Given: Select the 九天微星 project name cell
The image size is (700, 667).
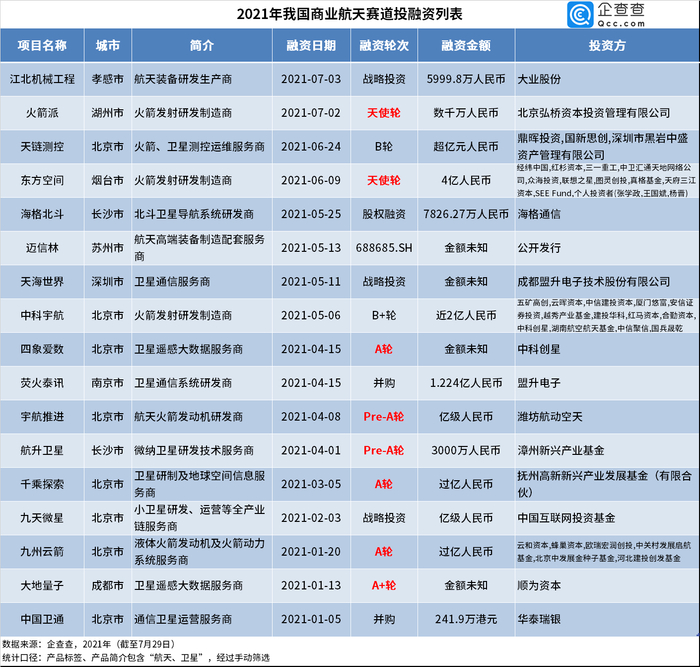Looking at the screenshot, I should pyautogui.click(x=42, y=518).
